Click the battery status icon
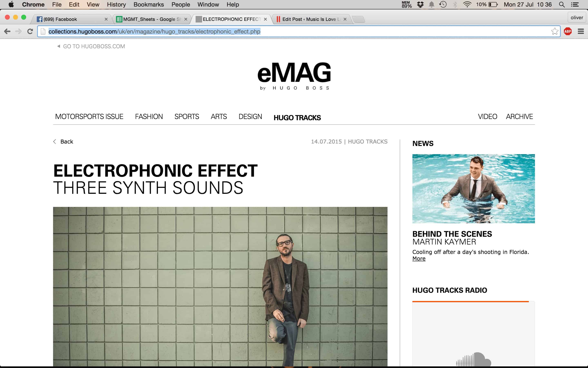 [493, 4]
